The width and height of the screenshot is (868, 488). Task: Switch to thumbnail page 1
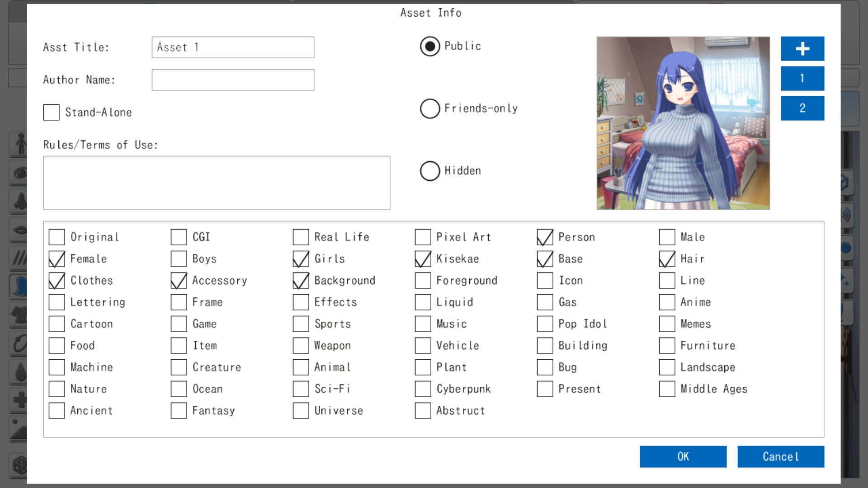point(802,78)
